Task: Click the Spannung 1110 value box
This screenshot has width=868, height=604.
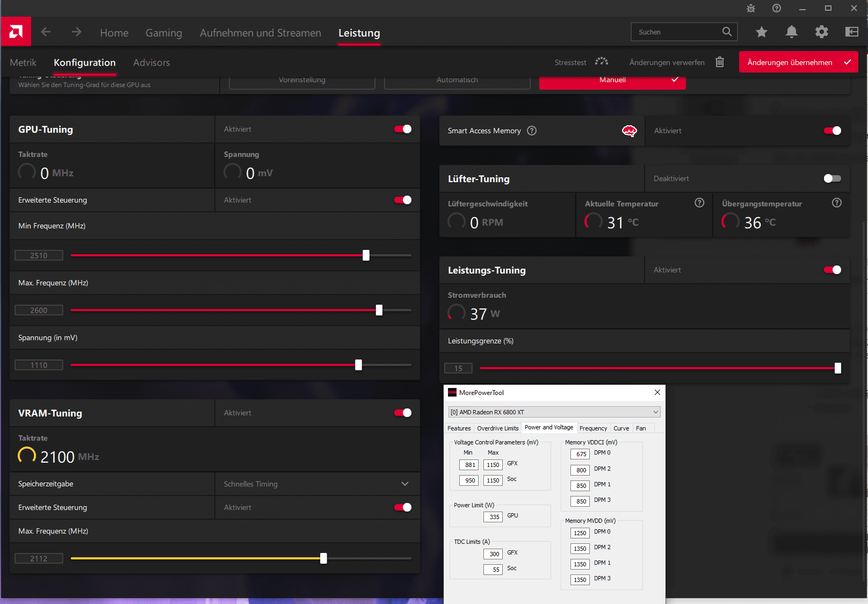Action: pos(39,365)
